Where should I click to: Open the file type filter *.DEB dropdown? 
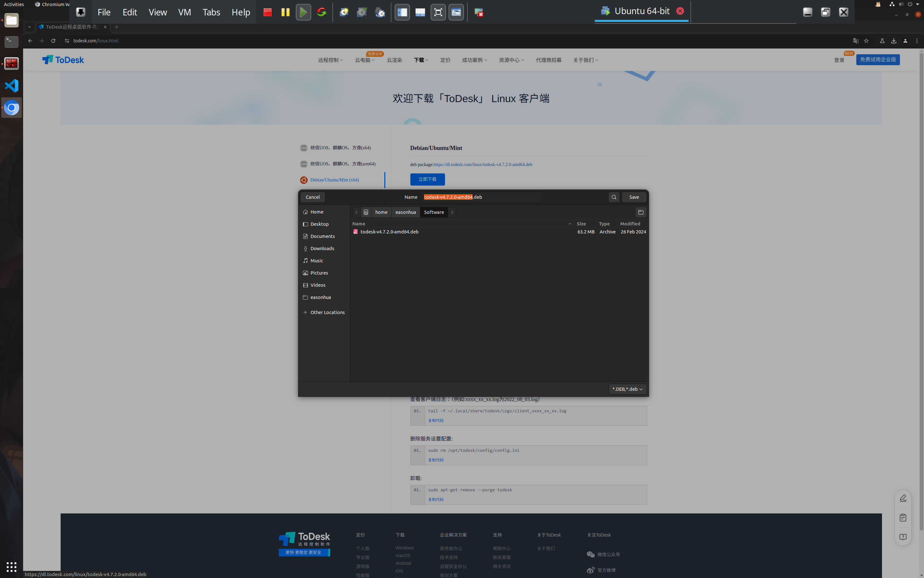(627, 389)
